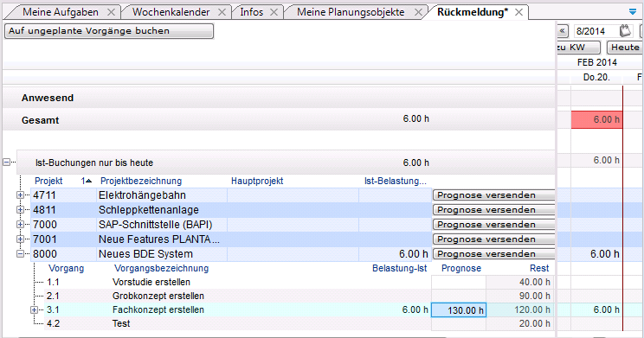Switch to the Meine Aufgaben tab

pos(61,12)
